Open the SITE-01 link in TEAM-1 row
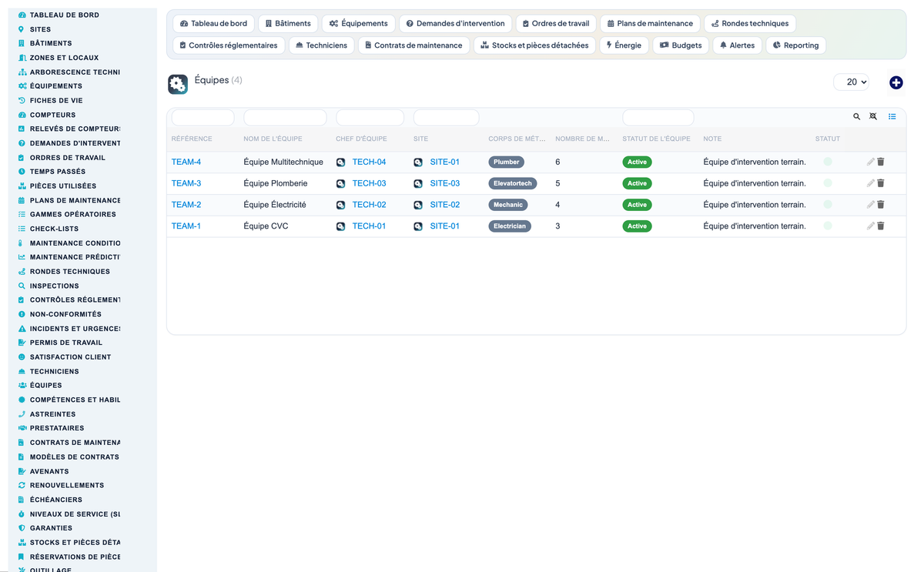 coord(445,226)
